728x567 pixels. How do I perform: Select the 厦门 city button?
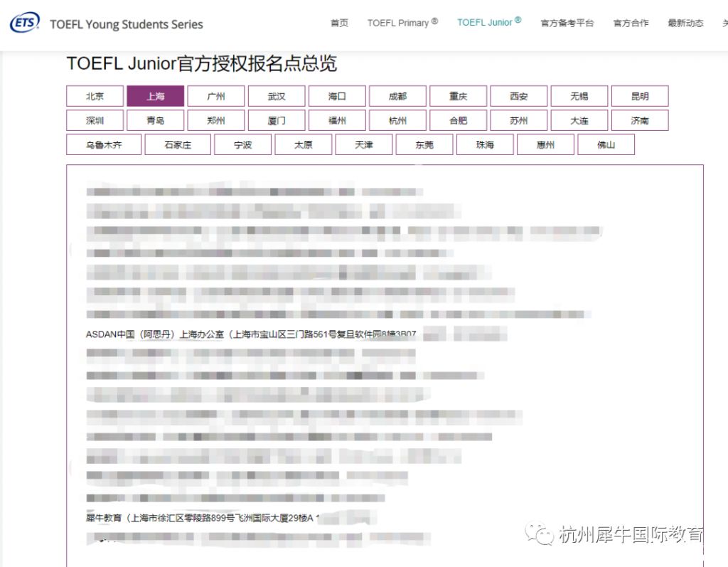coord(277,120)
